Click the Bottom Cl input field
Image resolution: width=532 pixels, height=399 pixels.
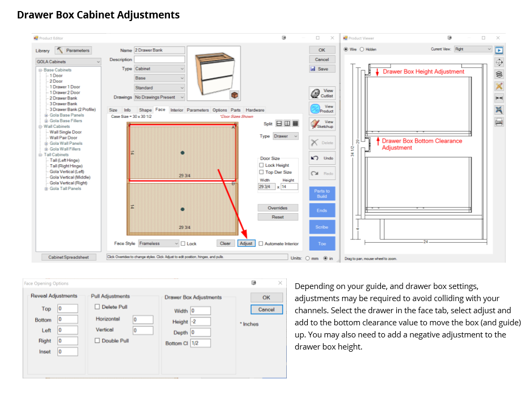[200, 343]
